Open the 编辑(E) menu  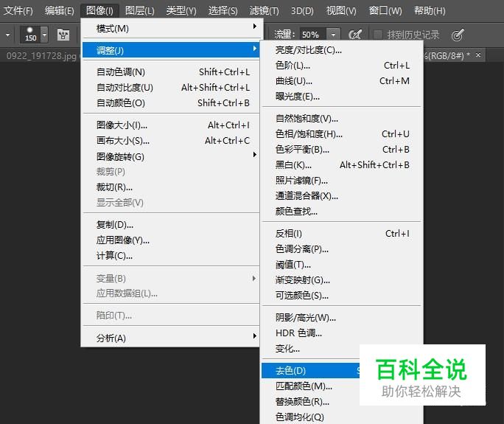tap(60, 10)
